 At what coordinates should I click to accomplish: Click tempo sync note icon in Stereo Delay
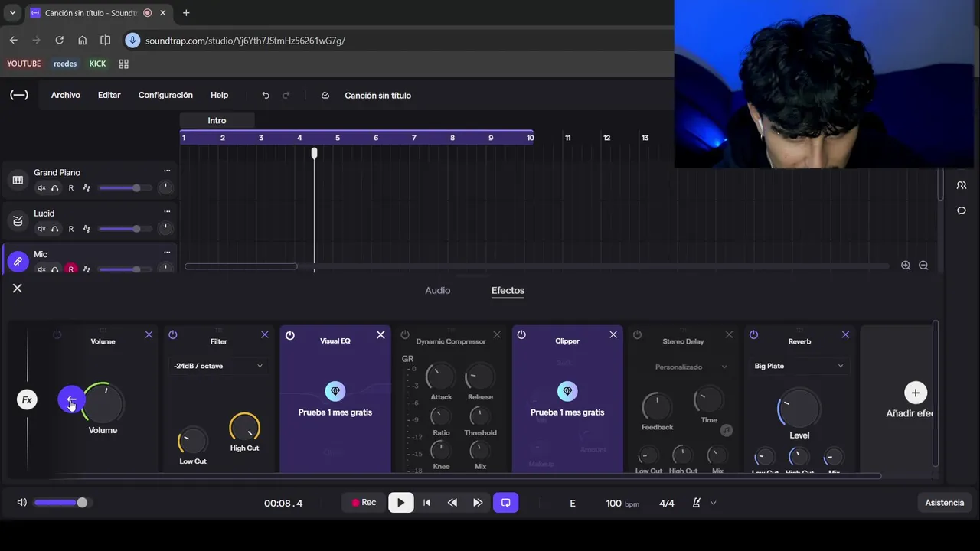point(726,431)
